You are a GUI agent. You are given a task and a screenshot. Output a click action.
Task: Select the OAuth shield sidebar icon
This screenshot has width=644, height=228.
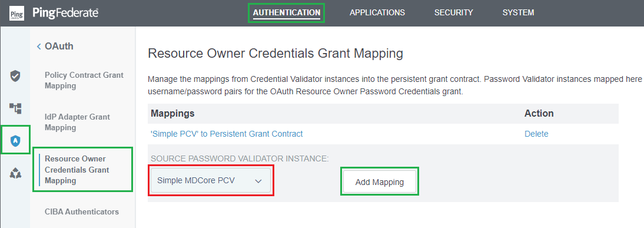[x=15, y=140]
